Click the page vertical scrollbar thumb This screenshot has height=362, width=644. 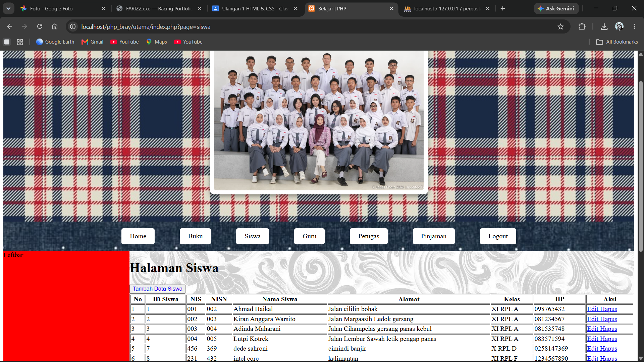(641, 166)
